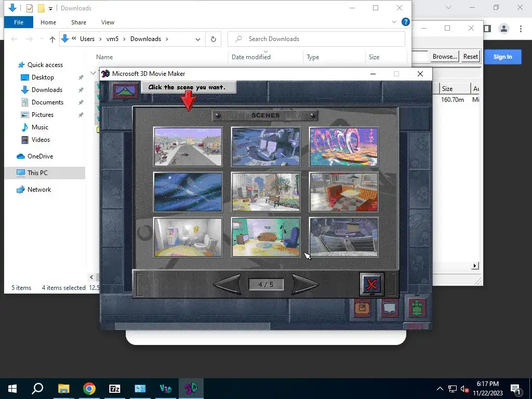This screenshot has height=399, width=532.
Task: Click the mountain scene icon in 3D Movie Maker
Action: point(126,90)
